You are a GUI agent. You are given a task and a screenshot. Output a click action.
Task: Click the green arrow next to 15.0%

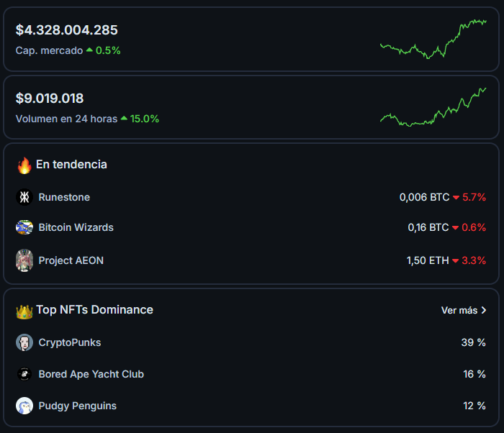point(124,118)
